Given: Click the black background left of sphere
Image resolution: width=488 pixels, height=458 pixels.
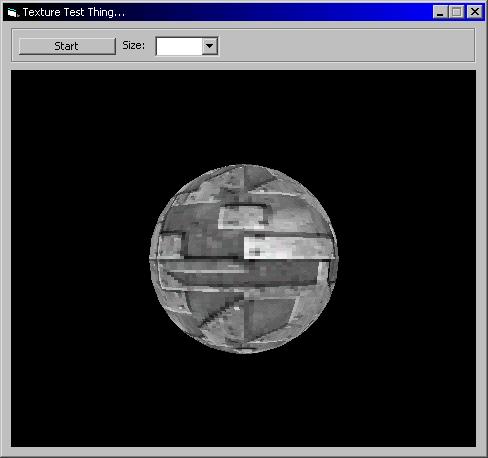Looking at the screenshot, I should [x=80, y=259].
